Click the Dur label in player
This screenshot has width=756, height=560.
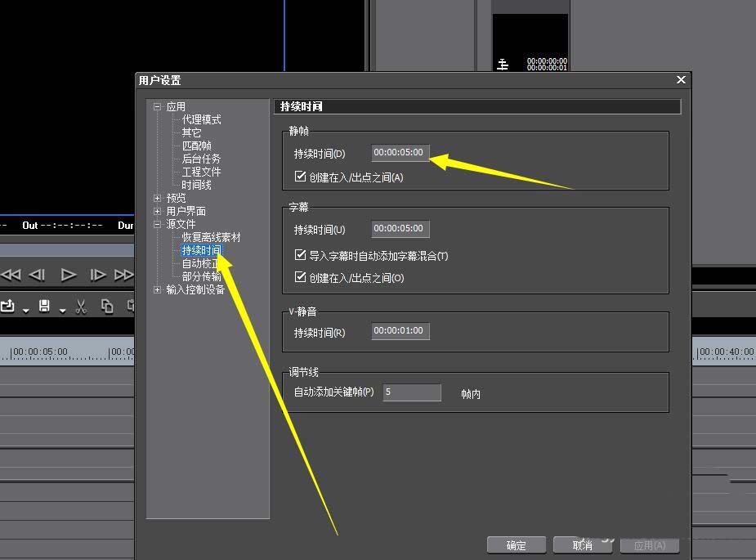click(x=125, y=226)
